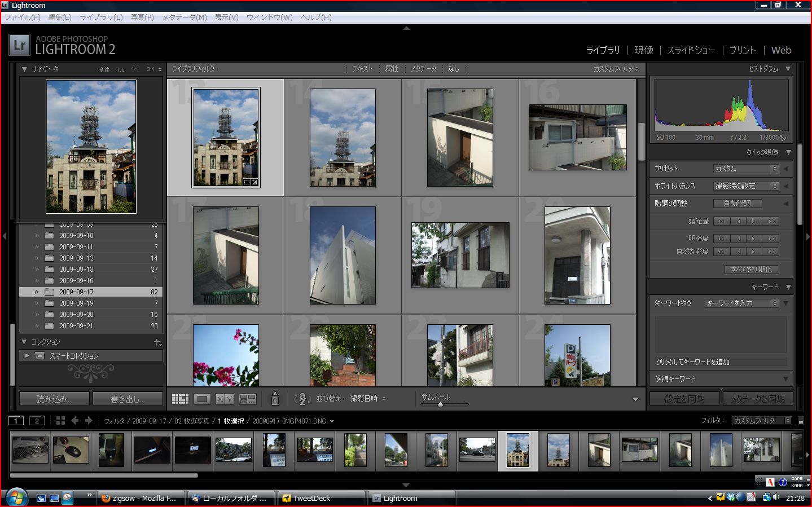The image size is (812, 507).
Task: Switch to Grid view in toolbar
Action: [180, 399]
